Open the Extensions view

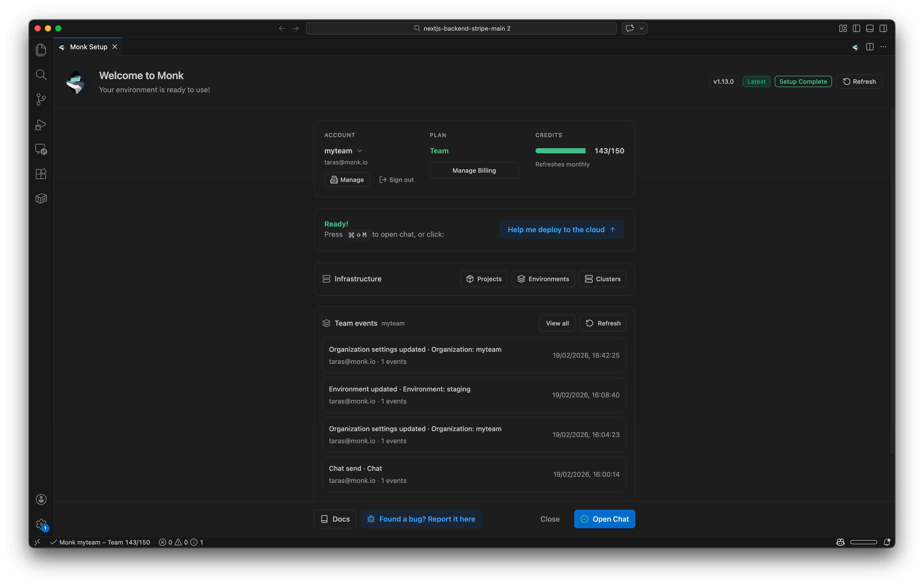click(41, 174)
